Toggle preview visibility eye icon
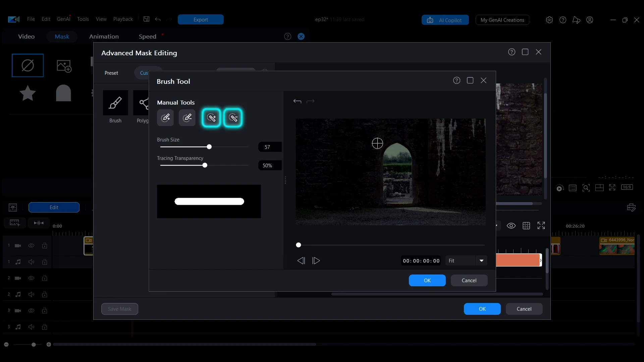The width and height of the screenshot is (644, 362). [511, 226]
